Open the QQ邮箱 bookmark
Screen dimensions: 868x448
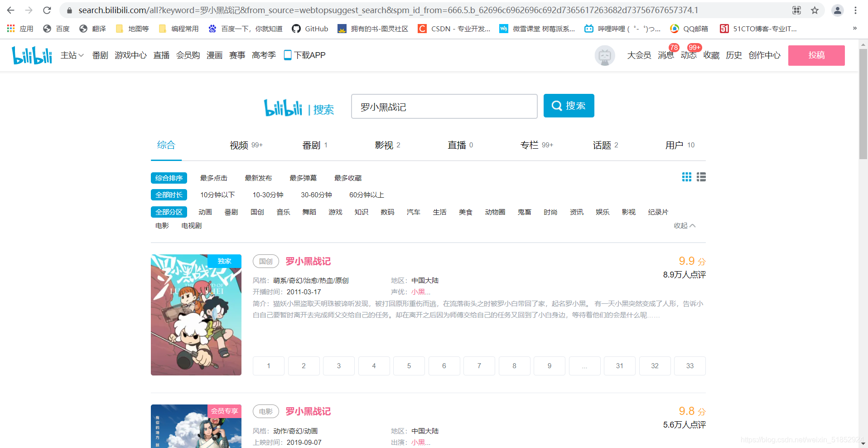coord(689,29)
